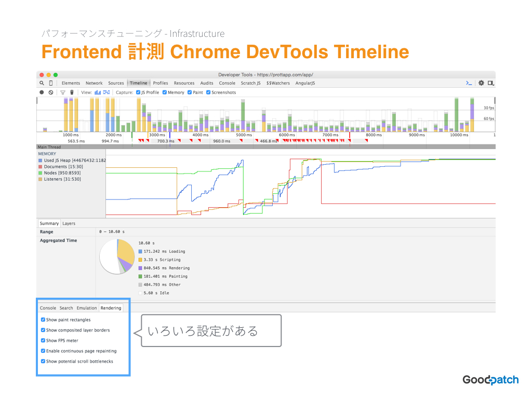
Task: Select the Emulation drawer tab
Action: [x=87, y=308]
